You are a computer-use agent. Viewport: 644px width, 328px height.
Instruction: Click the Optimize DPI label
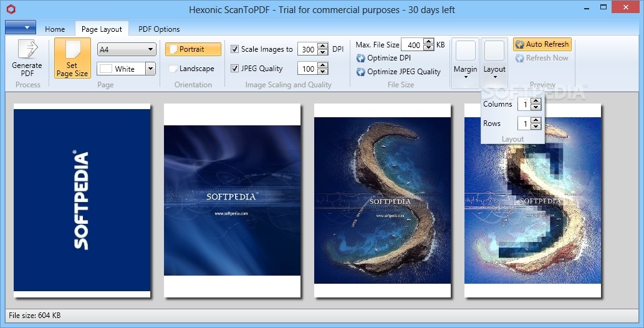[x=389, y=58]
